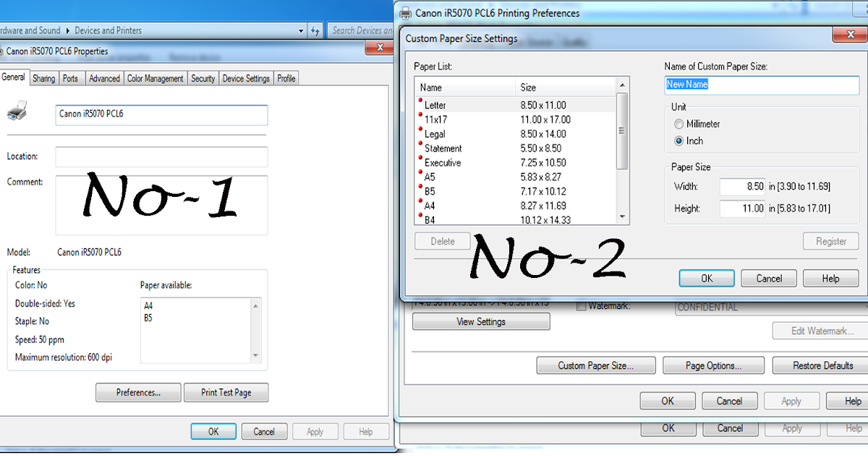Click Hardware and Sound breadcrumb
Screen dimensions: 868x456
(x=30, y=30)
